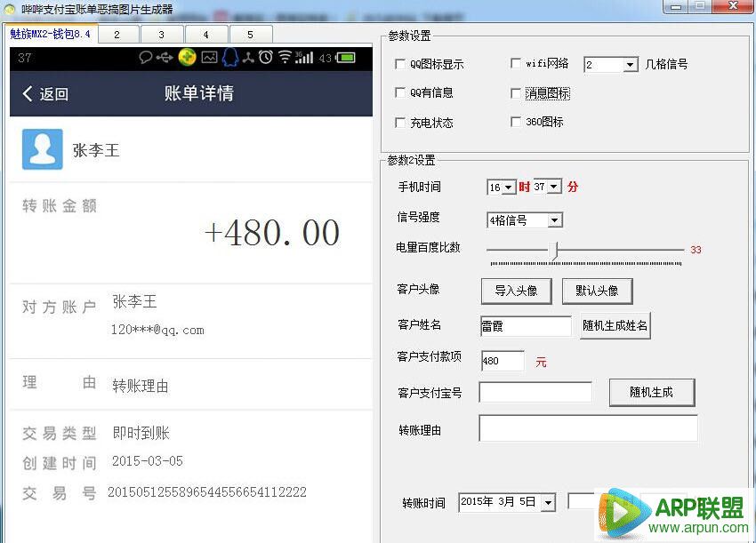The height and width of the screenshot is (543, 756).
Task: Click the chat bubble icon in phone status bar
Action: click(x=146, y=58)
